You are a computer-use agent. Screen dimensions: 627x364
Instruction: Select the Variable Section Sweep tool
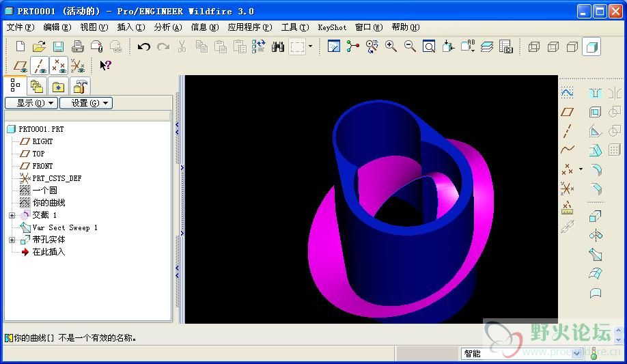pyautogui.click(x=596, y=255)
